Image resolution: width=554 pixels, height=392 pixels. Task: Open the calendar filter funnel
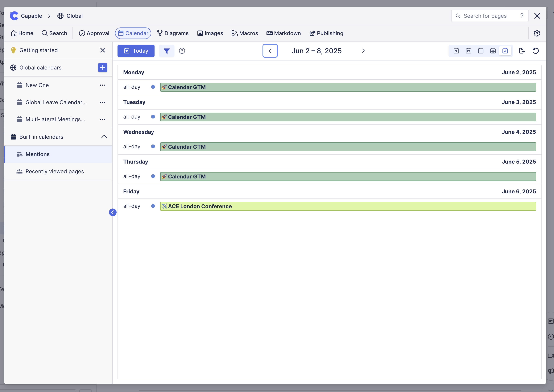167,51
